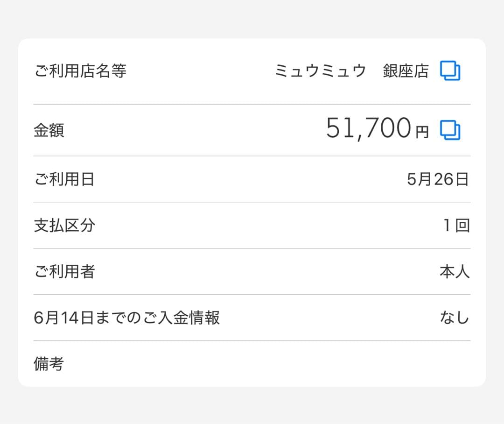Click the 銀座店 branch text

[x=406, y=71]
